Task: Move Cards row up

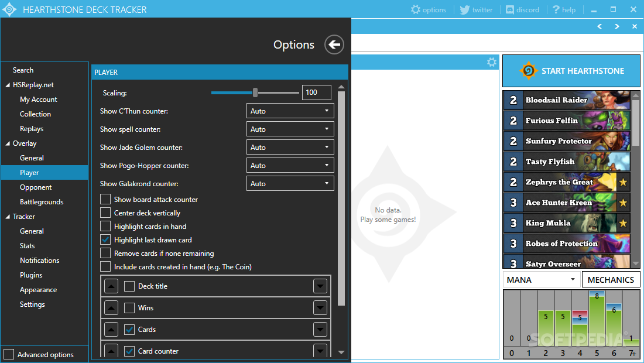Action: coord(111,329)
